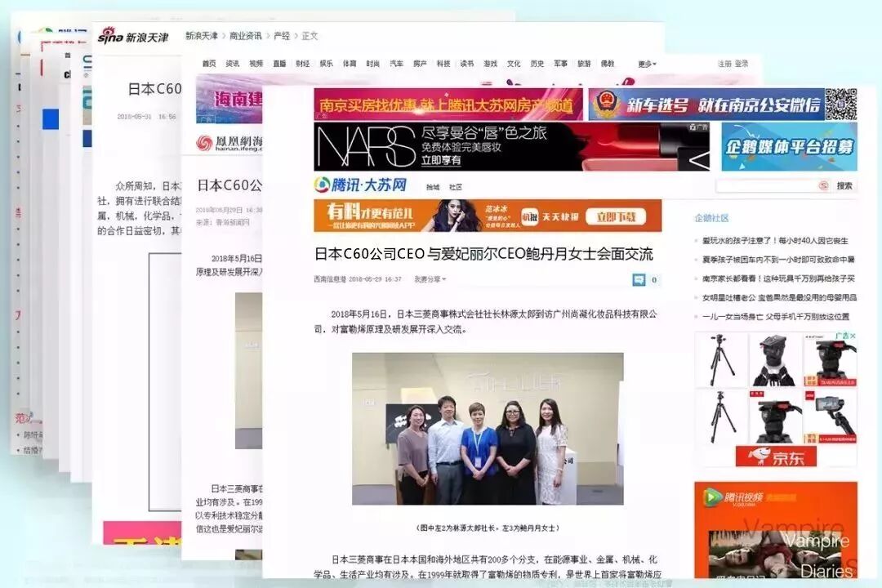882x588 pixels.
Task: Click the 凤凰网海南 logo in the middle window
Action: 229,143
